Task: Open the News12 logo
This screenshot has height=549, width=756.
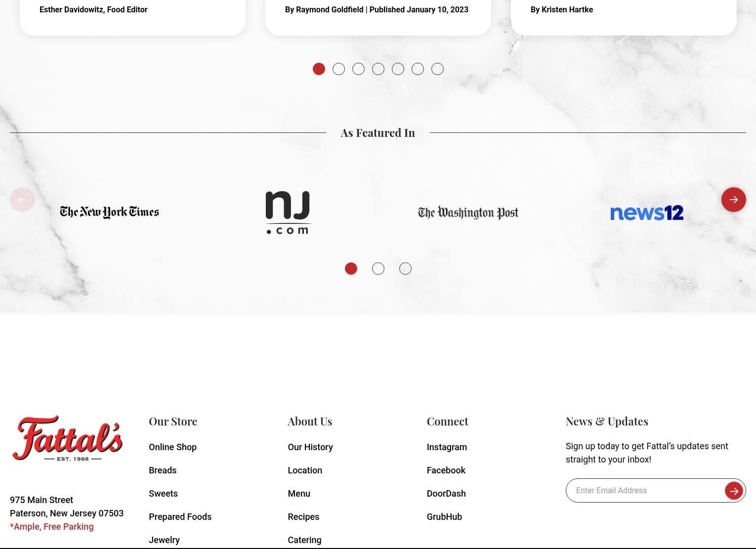Action: pos(647,213)
